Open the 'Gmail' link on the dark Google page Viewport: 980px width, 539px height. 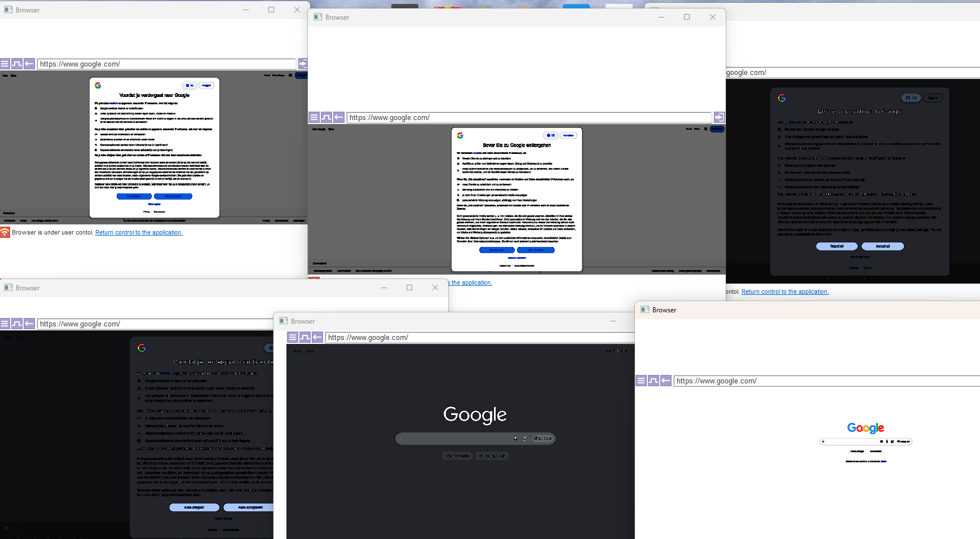click(x=610, y=351)
